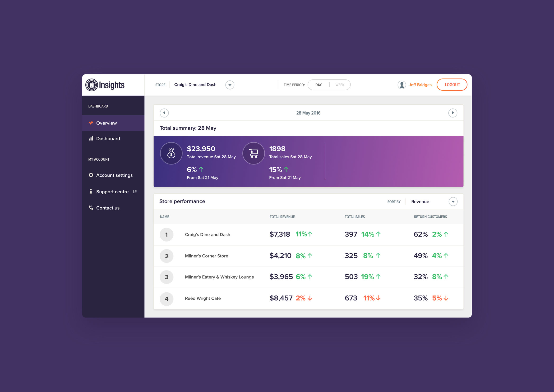The image size is (554, 392).
Task: Select DAY as the time period
Action: click(319, 85)
